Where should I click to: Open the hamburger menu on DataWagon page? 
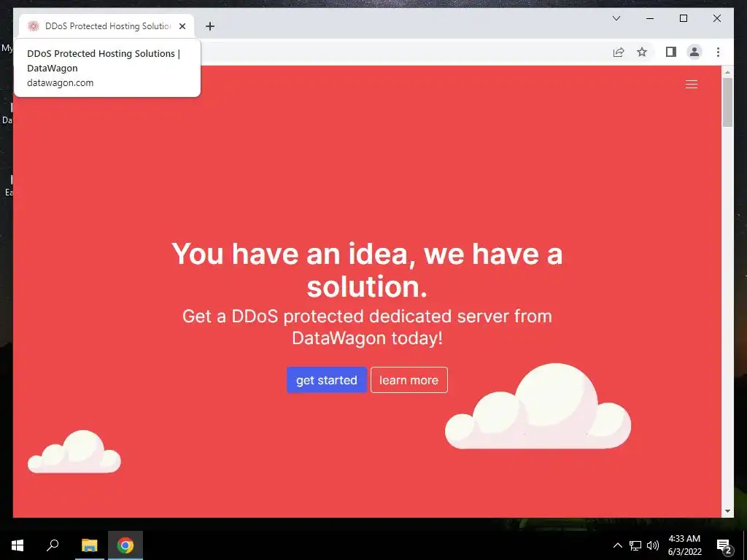pos(692,85)
